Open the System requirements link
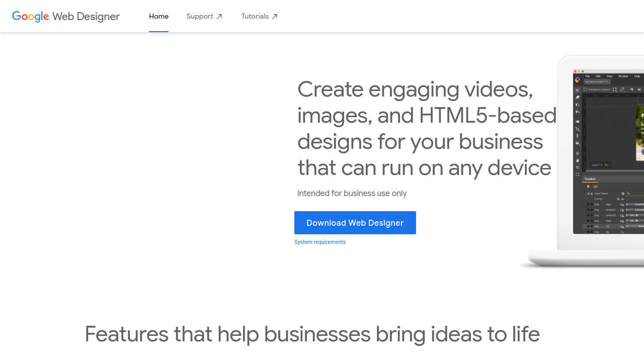 point(320,242)
